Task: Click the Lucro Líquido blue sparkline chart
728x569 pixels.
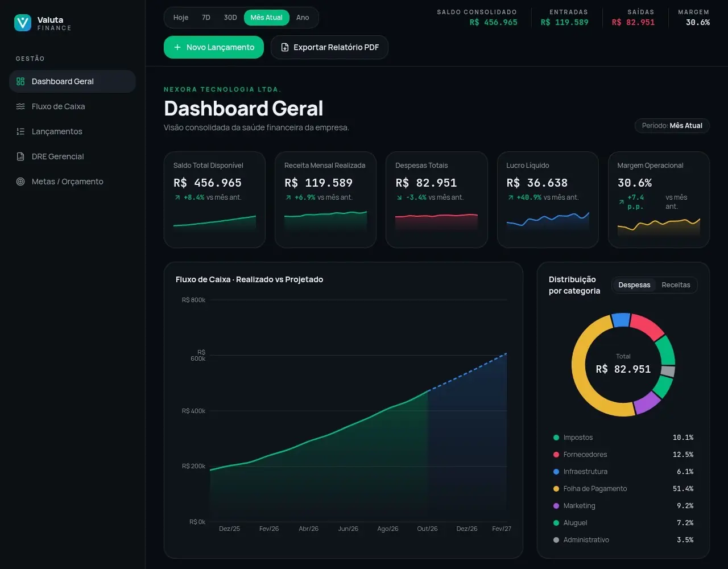Action: pos(548,221)
